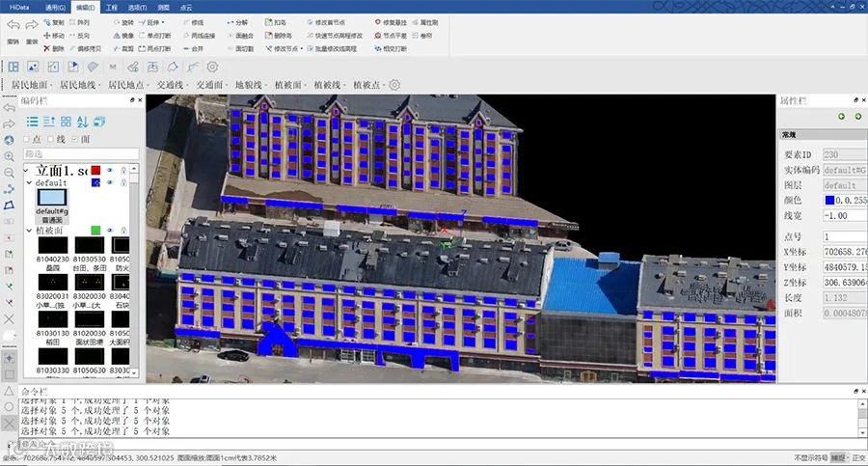Open the 居民地线 dropdown
Screen dimensions: 868x466
pos(80,85)
